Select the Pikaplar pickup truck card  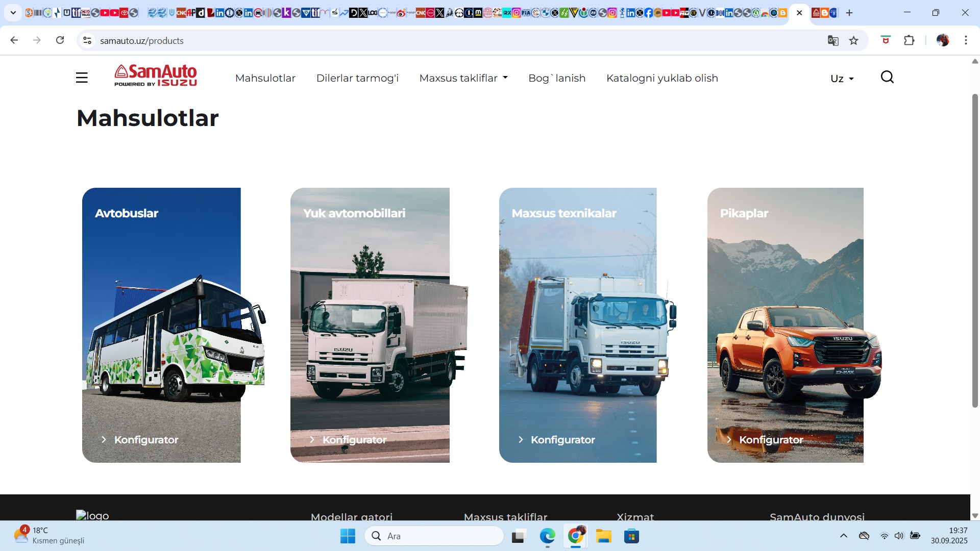tap(785, 324)
